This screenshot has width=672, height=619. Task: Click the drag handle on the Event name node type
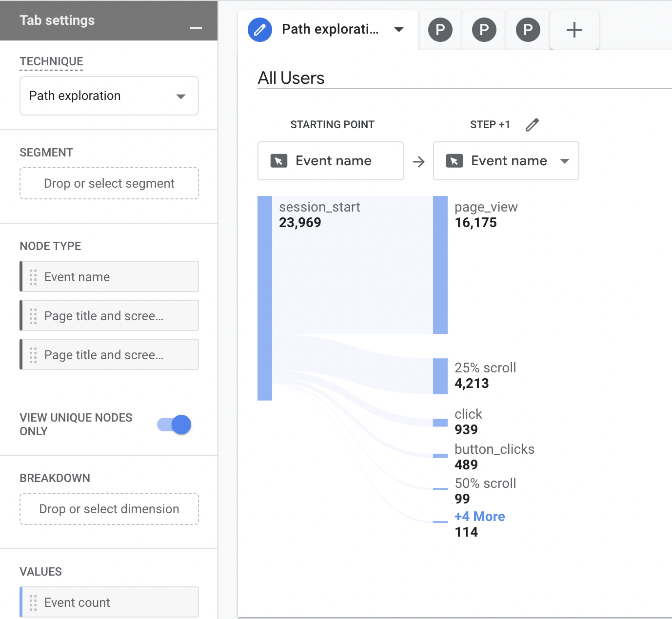pyautogui.click(x=33, y=276)
